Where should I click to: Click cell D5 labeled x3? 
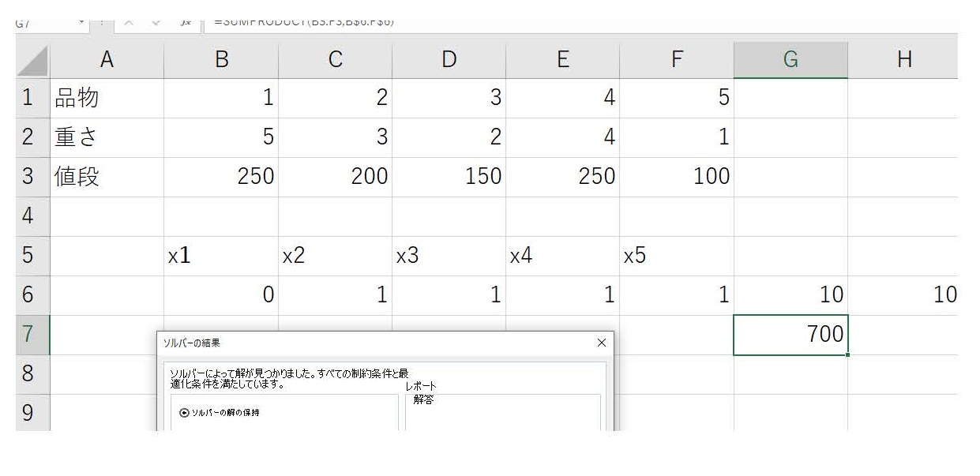click(x=449, y=256)
